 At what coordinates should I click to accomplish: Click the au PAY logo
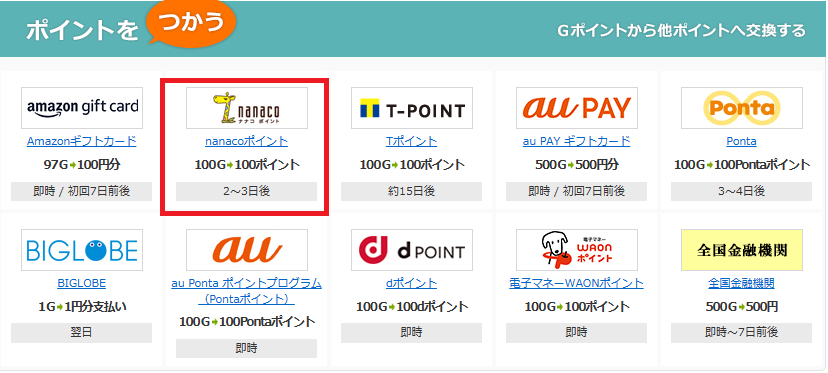(577, 108)
